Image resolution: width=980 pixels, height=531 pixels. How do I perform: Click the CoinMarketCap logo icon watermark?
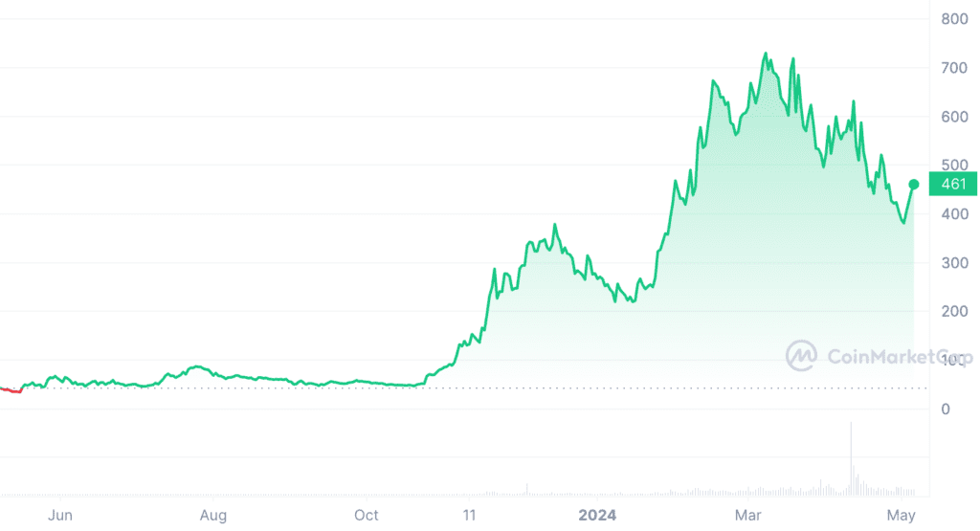pos(801,356)
